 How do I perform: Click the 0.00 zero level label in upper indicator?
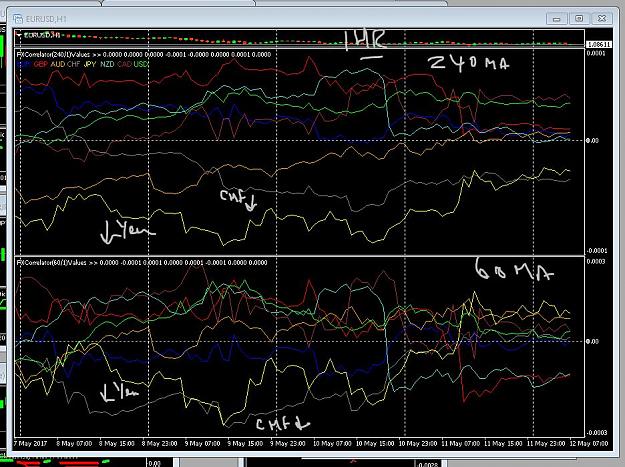[592, 140]
